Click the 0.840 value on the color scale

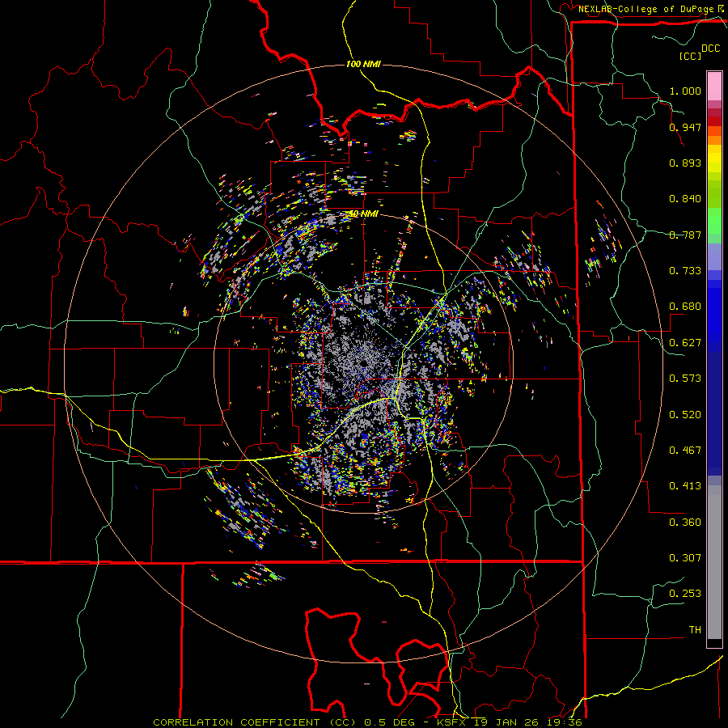(685, 199)
